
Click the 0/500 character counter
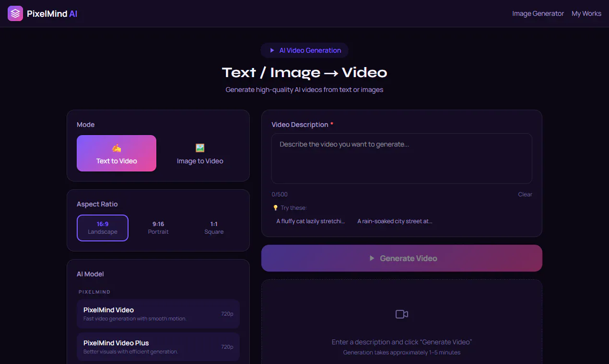pyautogui.click(x=280, y=194)
